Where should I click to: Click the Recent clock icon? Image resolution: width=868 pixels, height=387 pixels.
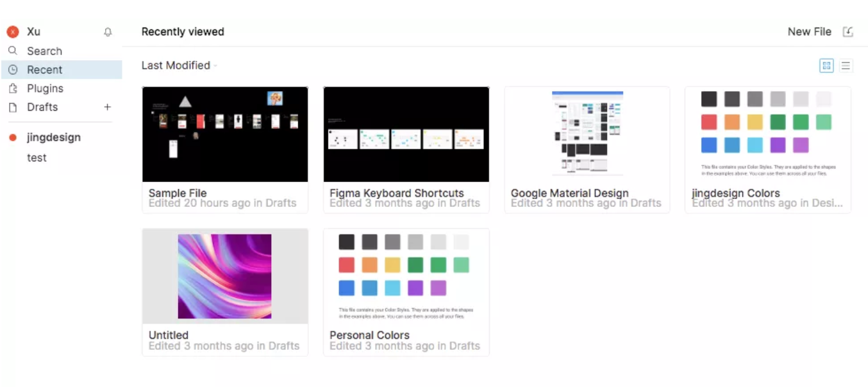tap(13, 70)
